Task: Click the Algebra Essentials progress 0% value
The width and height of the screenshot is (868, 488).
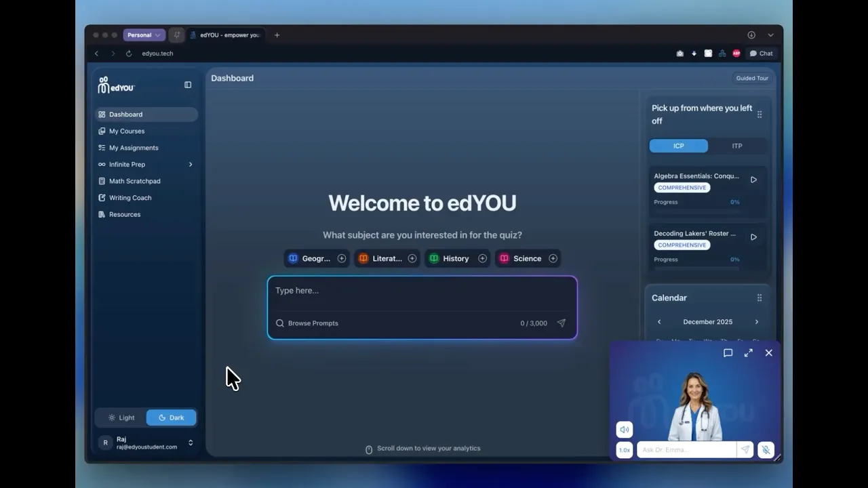Action: (x=735, y=202)
